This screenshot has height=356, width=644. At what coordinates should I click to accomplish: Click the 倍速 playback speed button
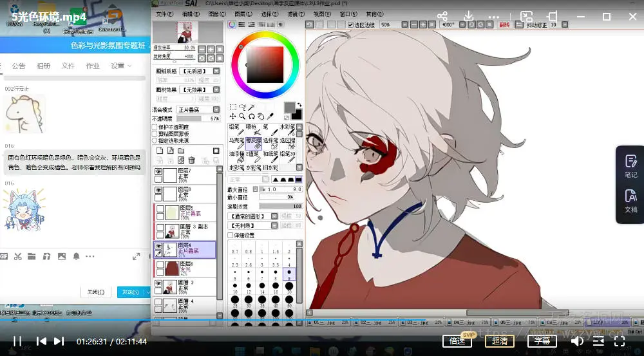click(457, 341)
